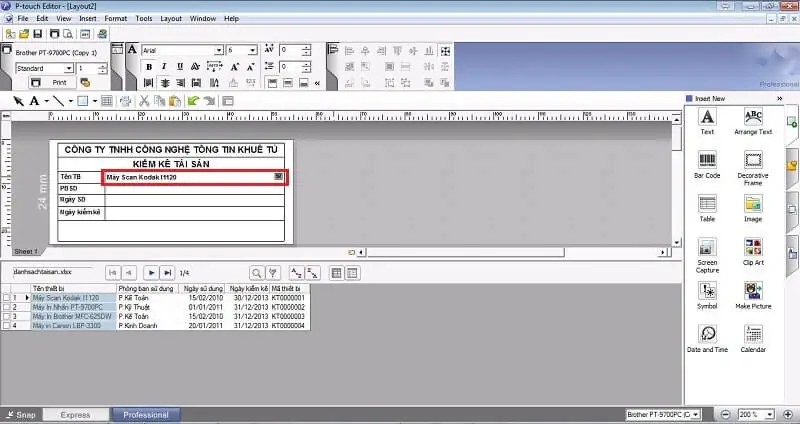
Task: Collapse the Insert New panel chevron
Action: click(780, 98)
